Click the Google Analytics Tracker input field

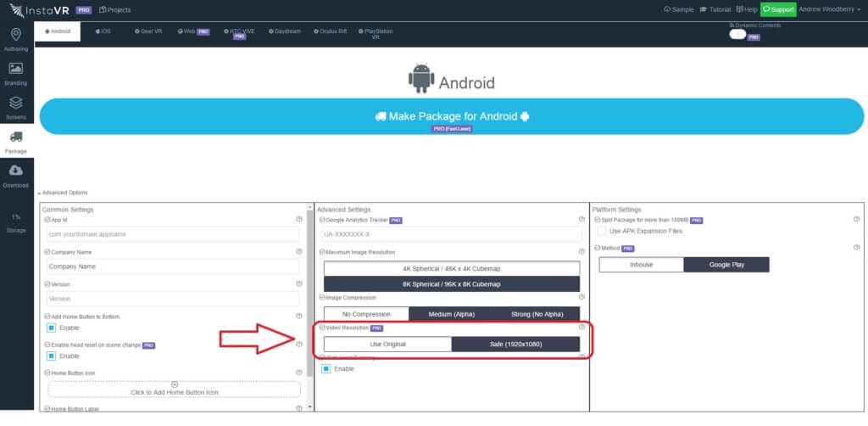[452, 233]
